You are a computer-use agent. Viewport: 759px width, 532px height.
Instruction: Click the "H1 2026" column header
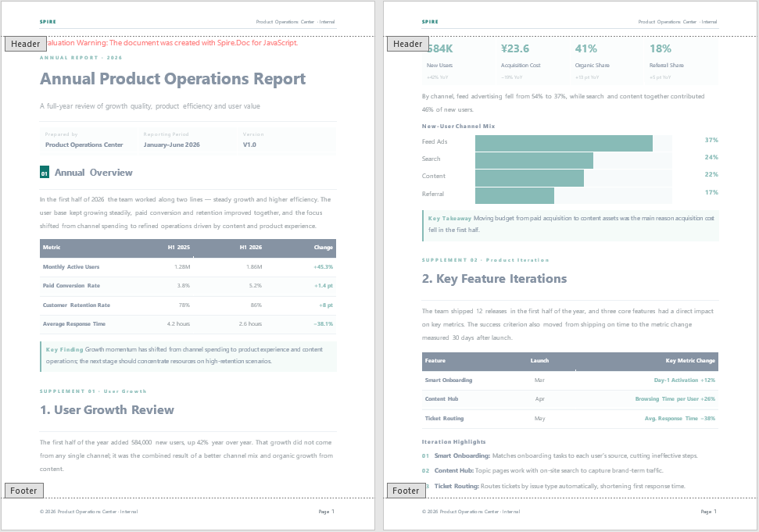point(251,247)
